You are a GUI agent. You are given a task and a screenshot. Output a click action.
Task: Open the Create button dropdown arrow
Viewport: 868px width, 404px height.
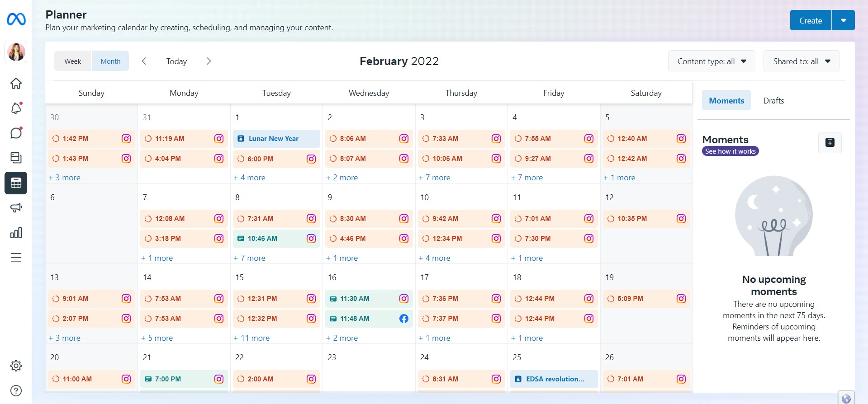[x=843, y=20]
